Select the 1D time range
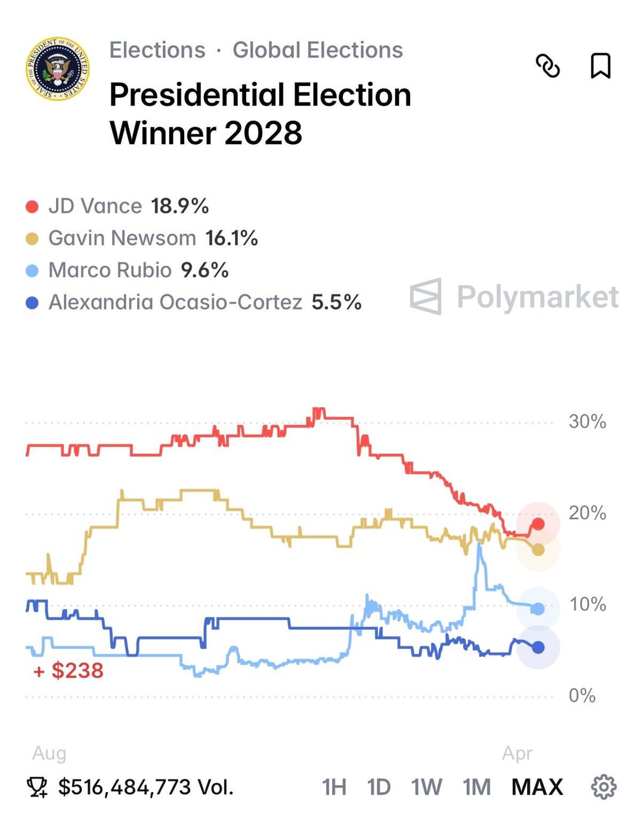 379,787
